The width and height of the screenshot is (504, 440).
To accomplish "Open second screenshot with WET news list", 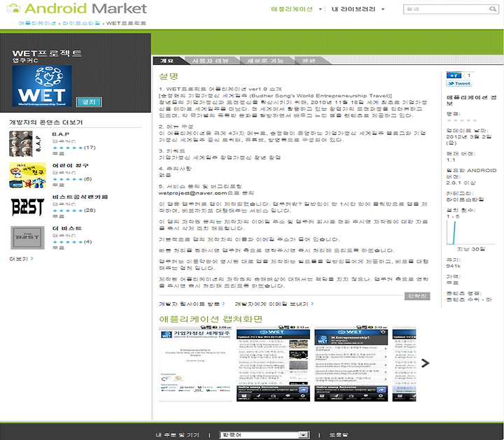I will tap(273, 363).
